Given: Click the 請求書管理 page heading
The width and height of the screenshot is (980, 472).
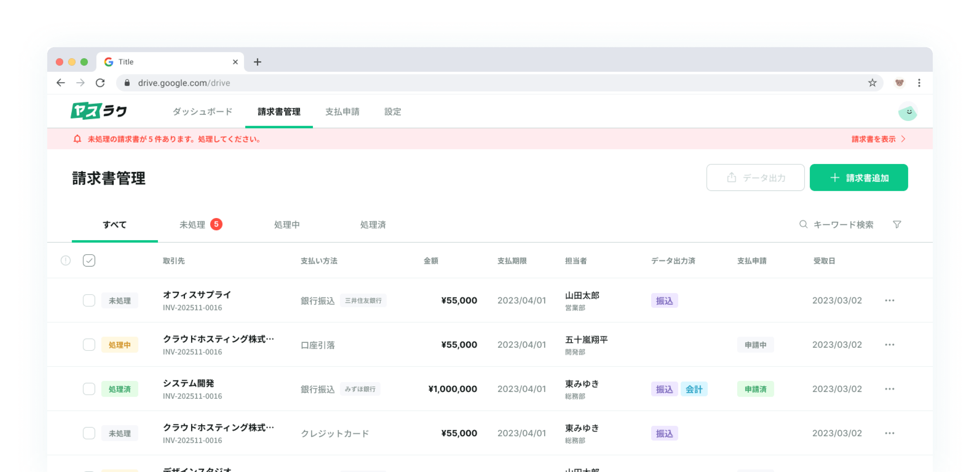Looking at the screenshot, I should (109, 178).
